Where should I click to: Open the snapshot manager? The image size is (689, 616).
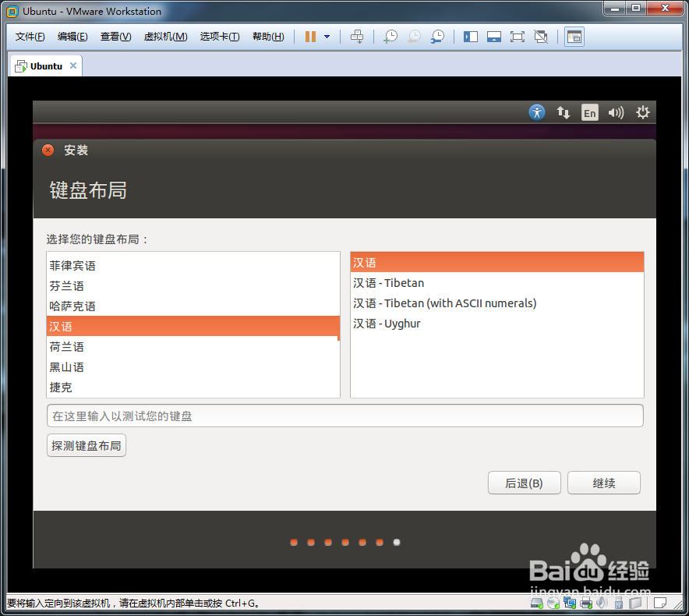point(438,37)
